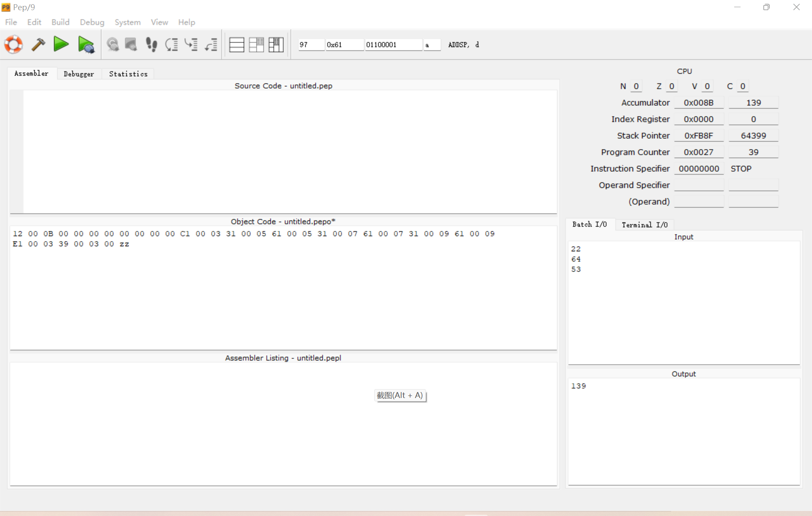The image size is (812, 516).
Task: Click inside the Object Code pane
Action: point(283,296)
